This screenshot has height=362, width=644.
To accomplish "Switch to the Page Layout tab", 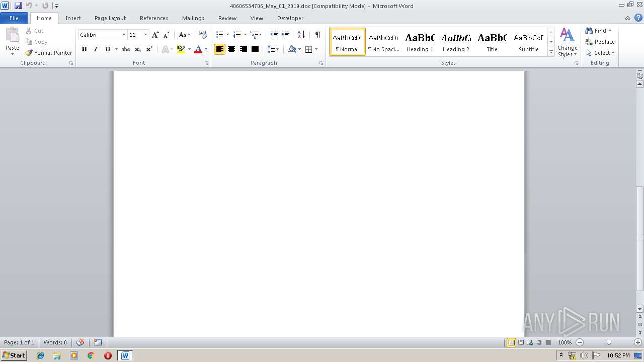I will pyautogui.click(x=110, y=18).
